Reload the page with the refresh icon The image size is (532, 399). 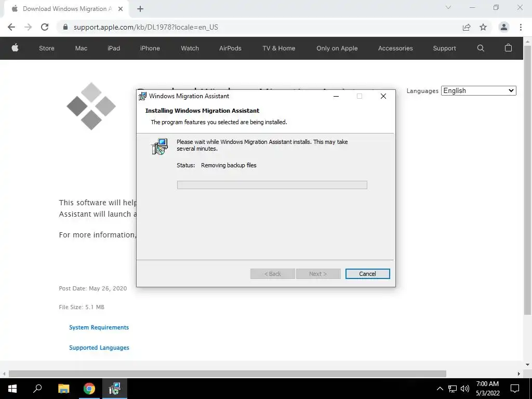click(x=45, y=27)
